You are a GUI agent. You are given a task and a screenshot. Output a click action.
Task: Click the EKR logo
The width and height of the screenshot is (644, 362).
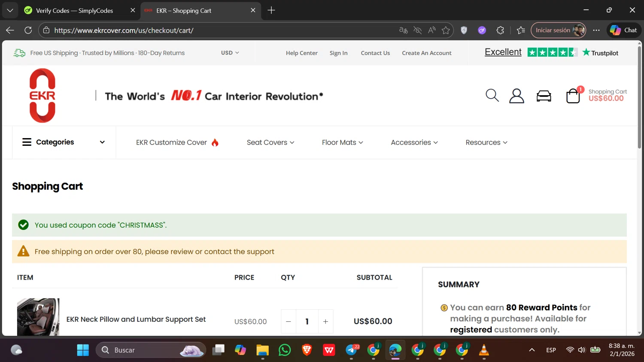[x=43, y=96]
